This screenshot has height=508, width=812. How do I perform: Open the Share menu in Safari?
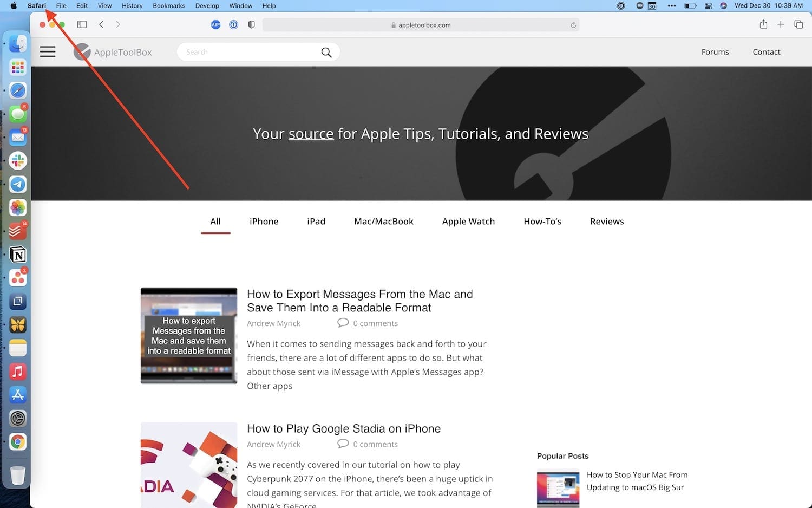click(x=763, y=24)
